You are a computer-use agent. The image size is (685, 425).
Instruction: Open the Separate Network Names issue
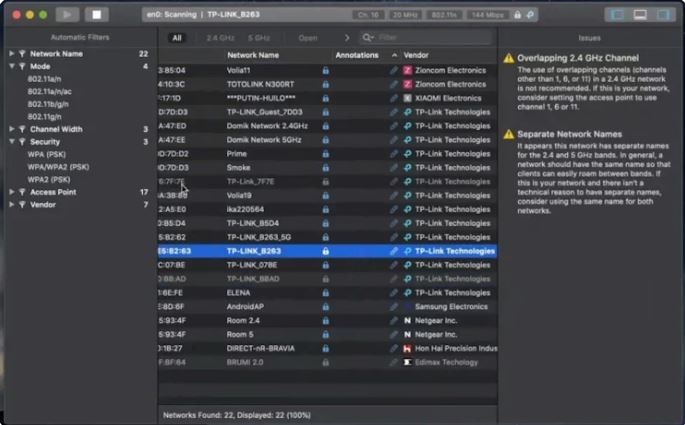pos(570,134)
